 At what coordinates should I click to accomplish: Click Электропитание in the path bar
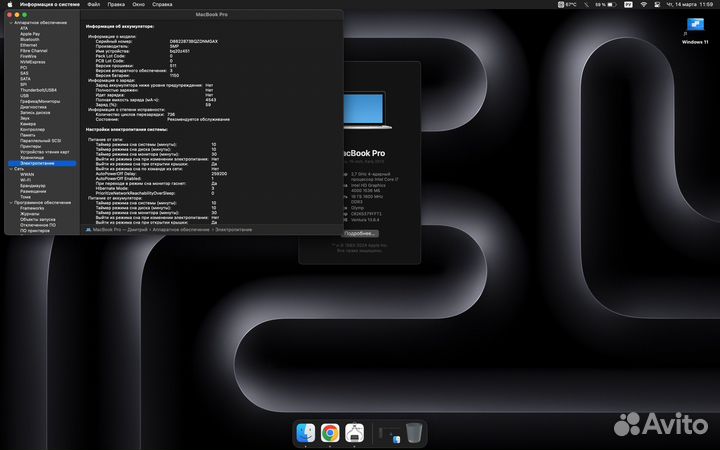(x=234, y=230)
